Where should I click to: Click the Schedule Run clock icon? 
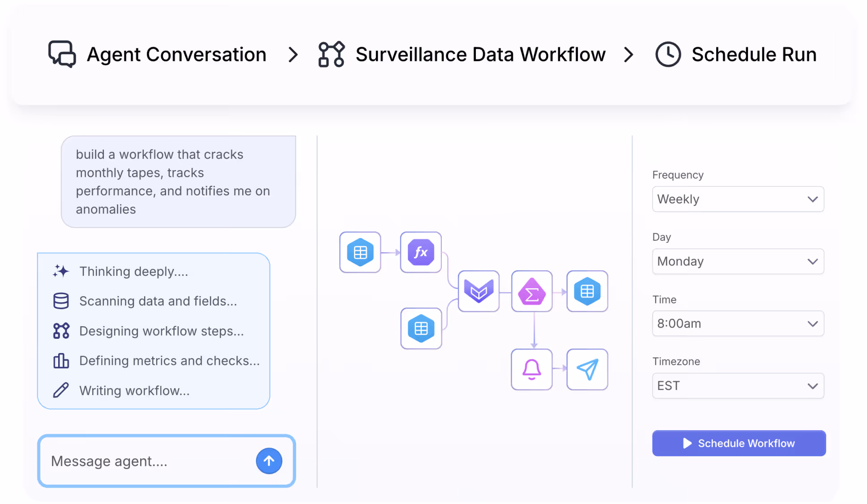point(668,54)
